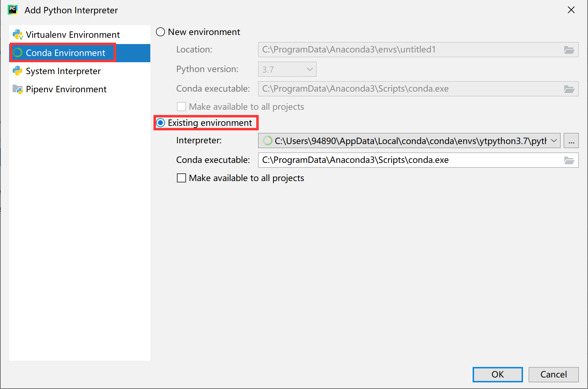Click the Location label
Screen dimensions: 588x389
(194, 50)
